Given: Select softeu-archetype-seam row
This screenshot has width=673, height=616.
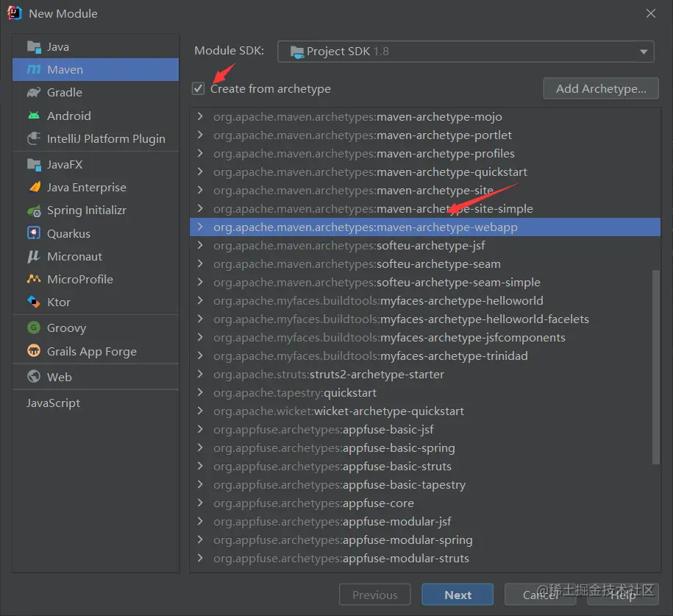Looking at the screenshot, I should click(425, 263).
